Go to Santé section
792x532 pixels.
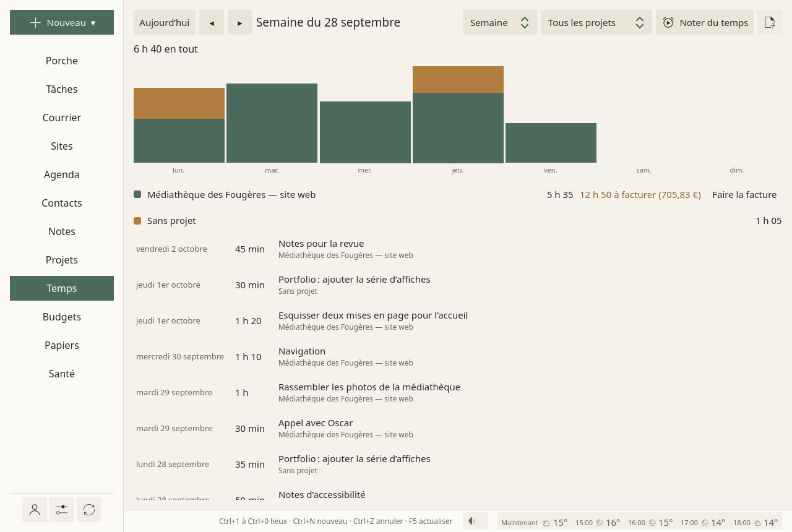coord(62,374)
